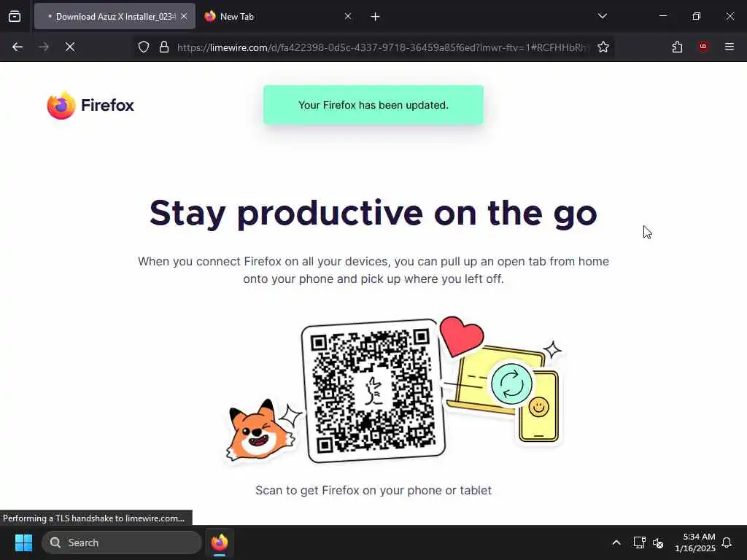Click the 'Stay productive on the go' heading
The height and width of the screenshot is (560, 747).
point(373,213)
